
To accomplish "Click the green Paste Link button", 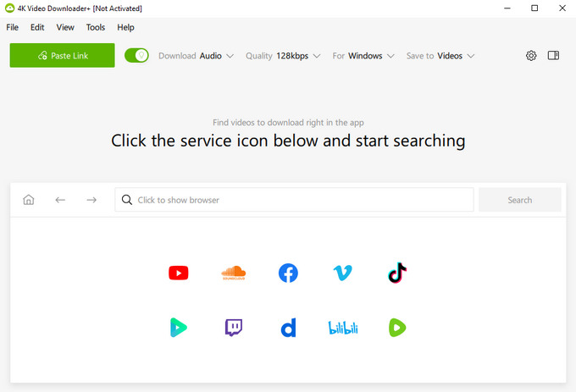I will [x=62, y=55].
